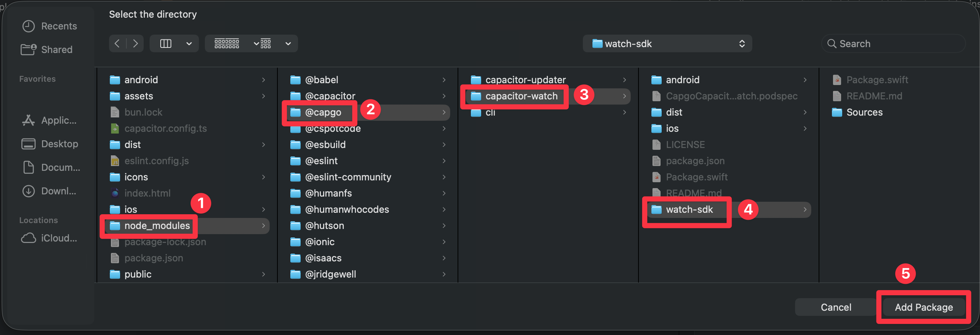Image resolution: width=980 pixels, height=335 pixels.
Task: Open Documents in sidebar
Action: [51, 168]
